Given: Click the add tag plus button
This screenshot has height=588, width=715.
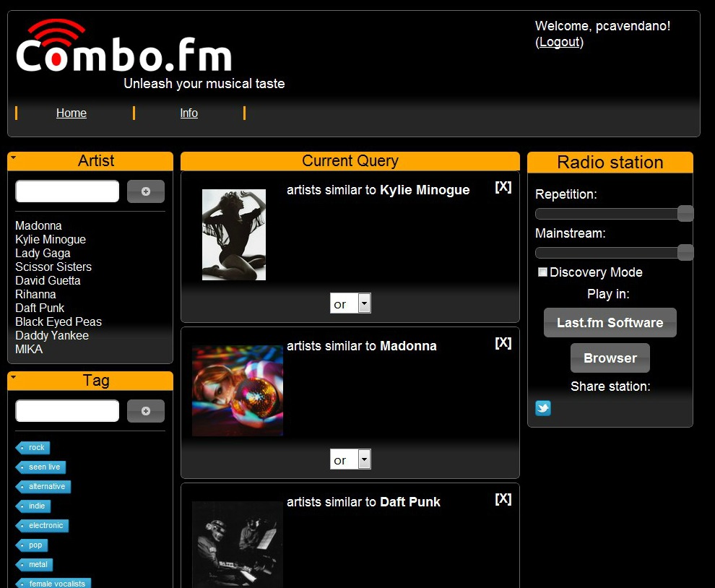Looking at the screenshot, I should click(145, 411).
